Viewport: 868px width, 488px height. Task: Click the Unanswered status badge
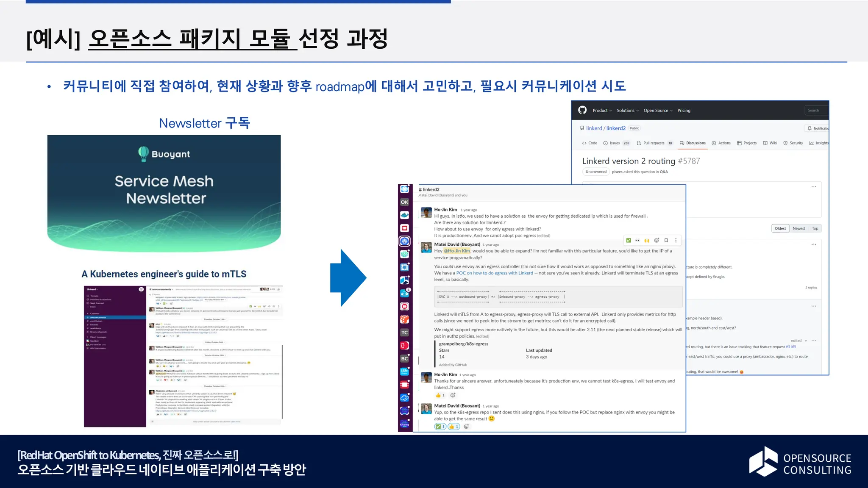(x=596, y=172)
